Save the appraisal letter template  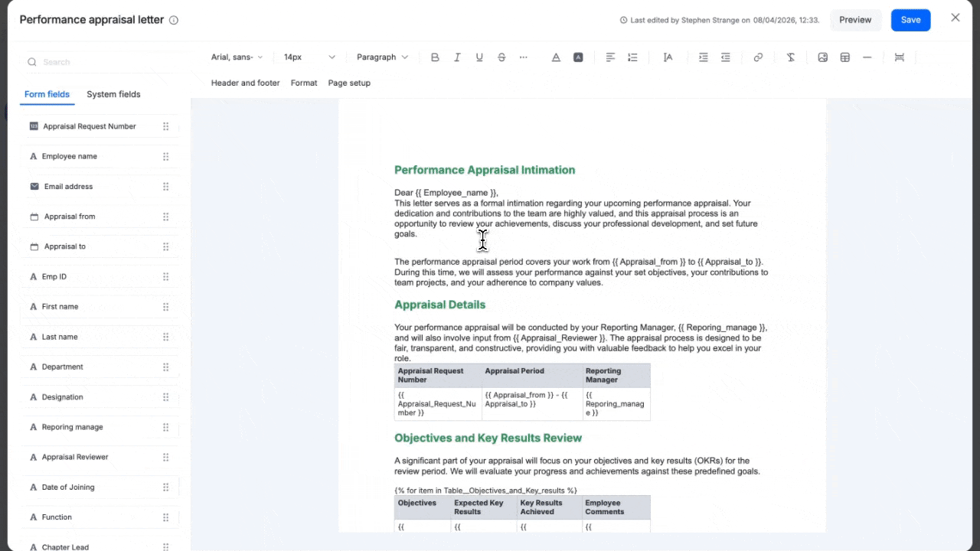[910, 20]
